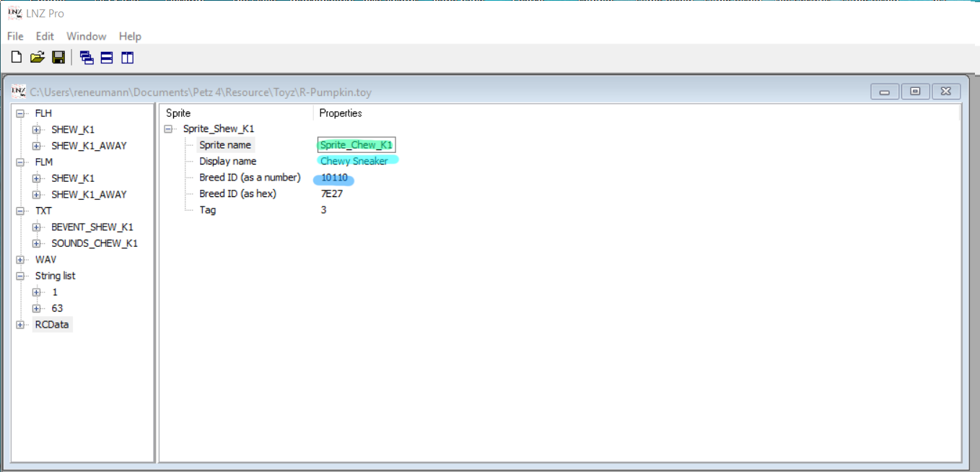Expand the SHEW_K1 node under FLM
The image size is (980, 472).
(36, 178)
